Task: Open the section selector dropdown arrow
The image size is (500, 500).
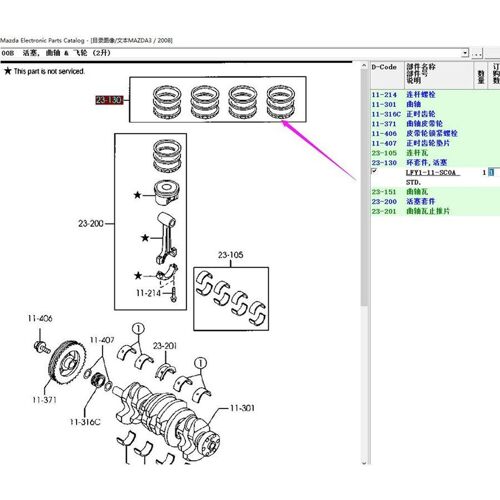Action: (x=465, y=53)
